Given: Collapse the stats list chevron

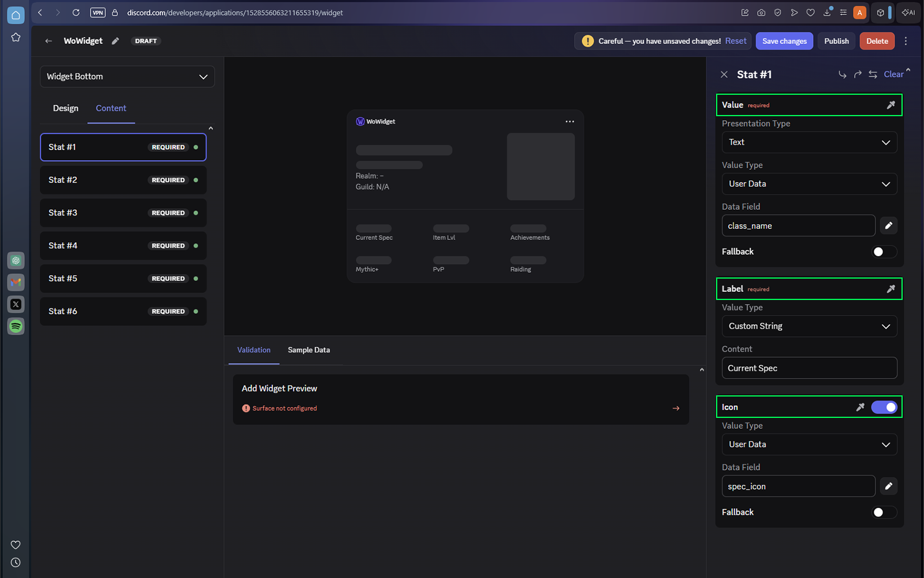Looking at the screenshot, I should pyautogui.click(x=211, y=128).
